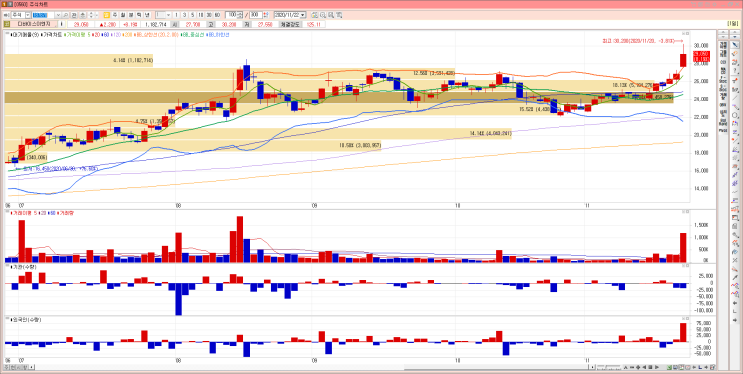
Task: Click the 'A' text icon in bottom toolbar
Action: [x=625, y=367]
